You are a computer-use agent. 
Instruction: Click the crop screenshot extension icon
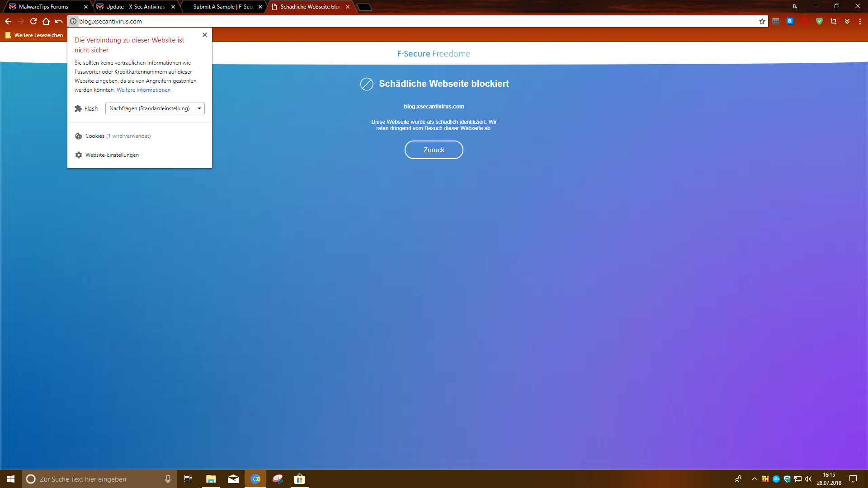834,21
